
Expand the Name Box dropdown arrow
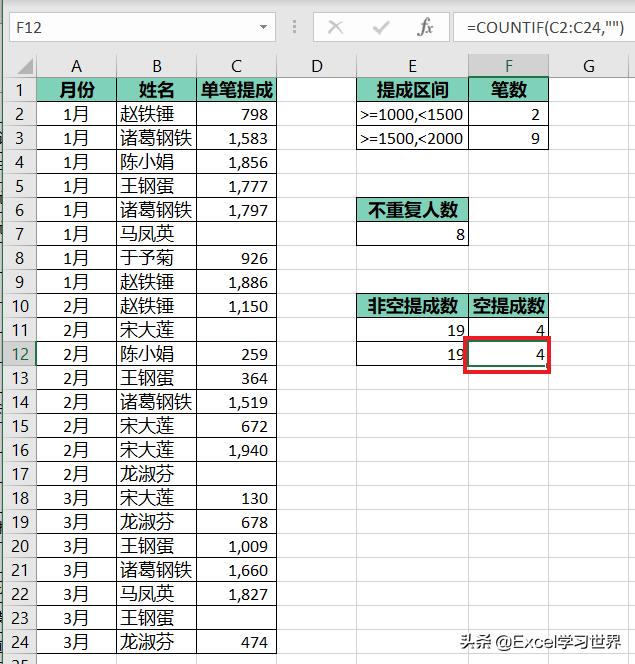coord(263,28)
